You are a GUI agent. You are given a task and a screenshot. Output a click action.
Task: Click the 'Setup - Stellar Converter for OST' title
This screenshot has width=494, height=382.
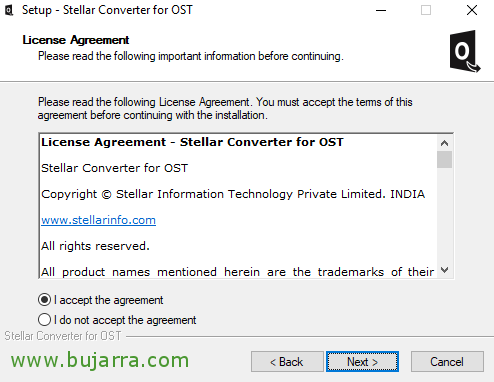point(107,10)
